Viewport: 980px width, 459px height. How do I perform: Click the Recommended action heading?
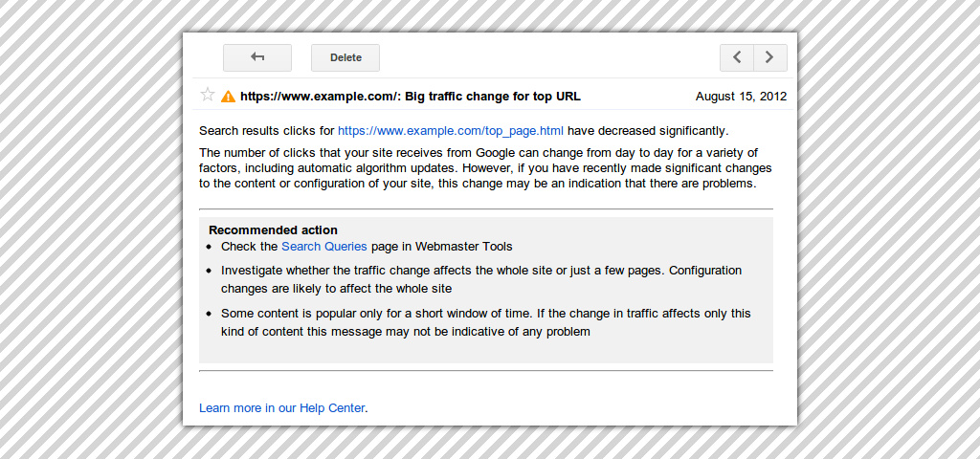(x=273, y=230)
